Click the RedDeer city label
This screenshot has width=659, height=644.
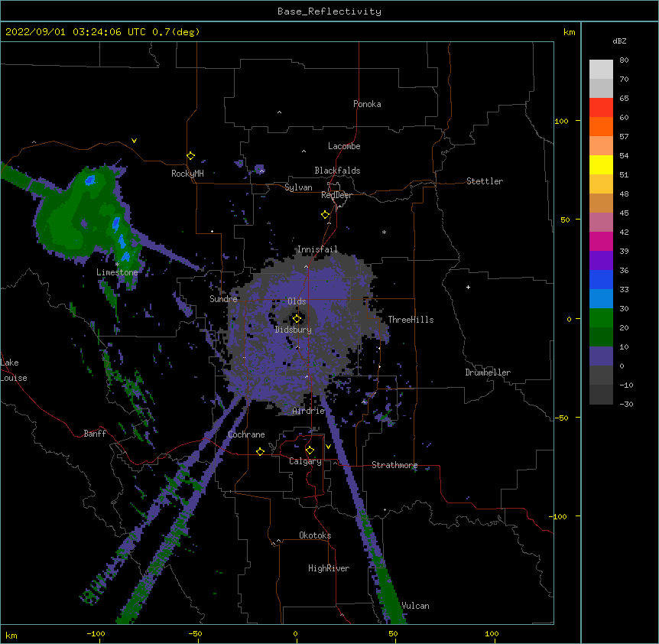[x=336, y=196]
